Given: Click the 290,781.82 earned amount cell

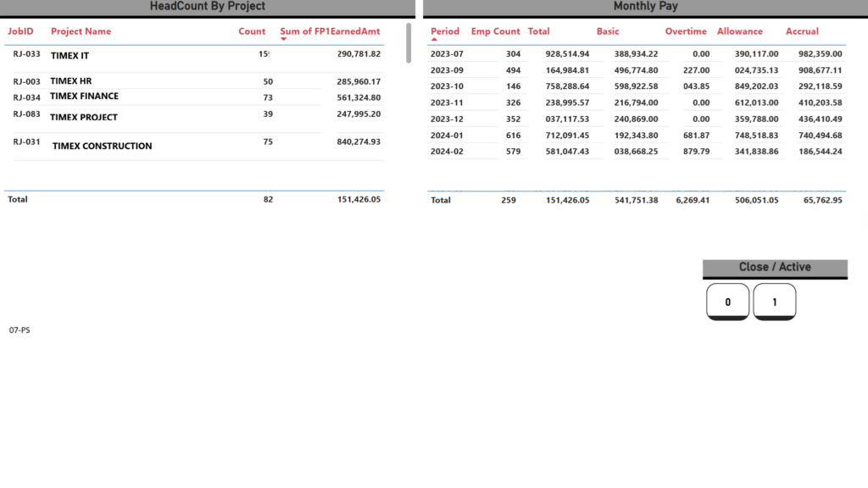Looking at the screenshot, I should coord(359,54).
